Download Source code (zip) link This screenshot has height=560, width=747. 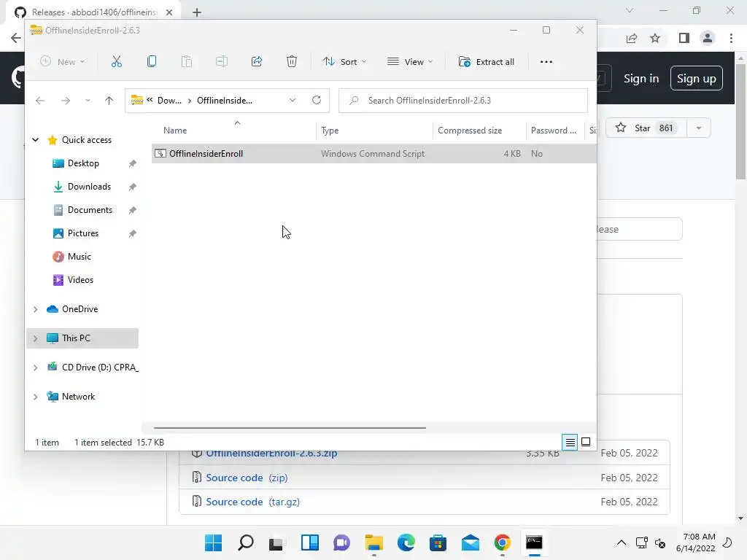[x=247, y=478]
